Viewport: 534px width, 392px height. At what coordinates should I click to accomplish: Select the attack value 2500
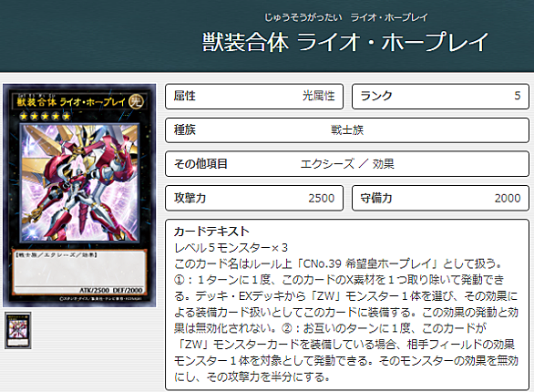pos(321,198)
